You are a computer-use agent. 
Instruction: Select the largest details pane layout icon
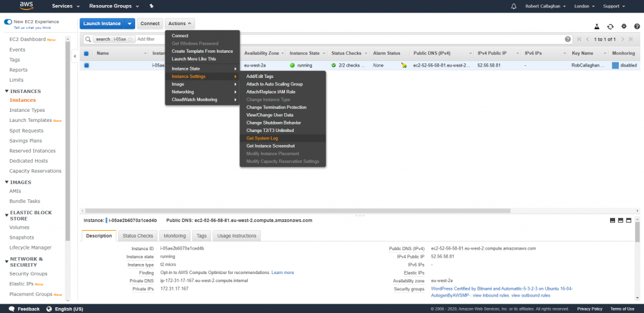click(628, 220)
